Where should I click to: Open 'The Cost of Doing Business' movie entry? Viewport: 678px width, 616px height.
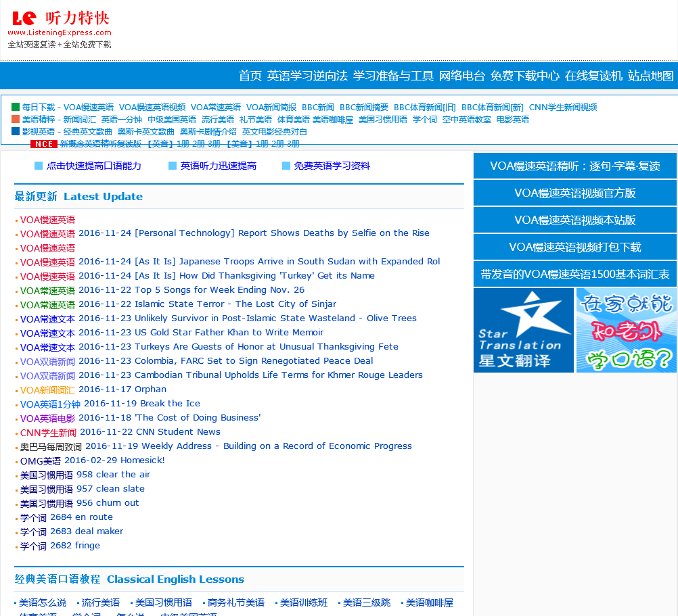[169, 418]
